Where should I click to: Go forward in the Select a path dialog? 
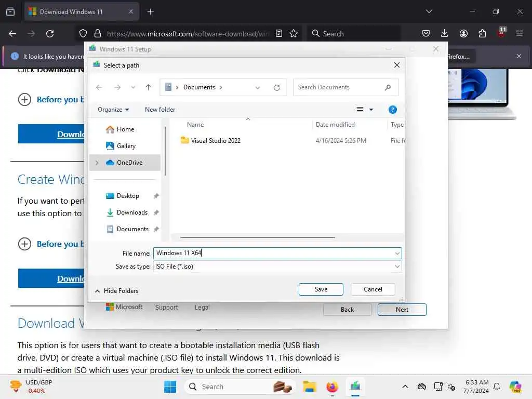point(117,87)
